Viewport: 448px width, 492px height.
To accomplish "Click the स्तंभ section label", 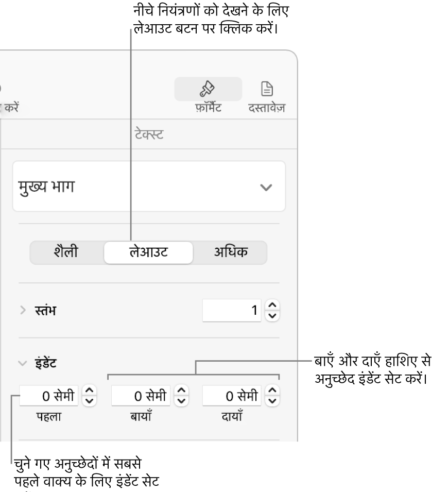I will click(x=45, y=310).
